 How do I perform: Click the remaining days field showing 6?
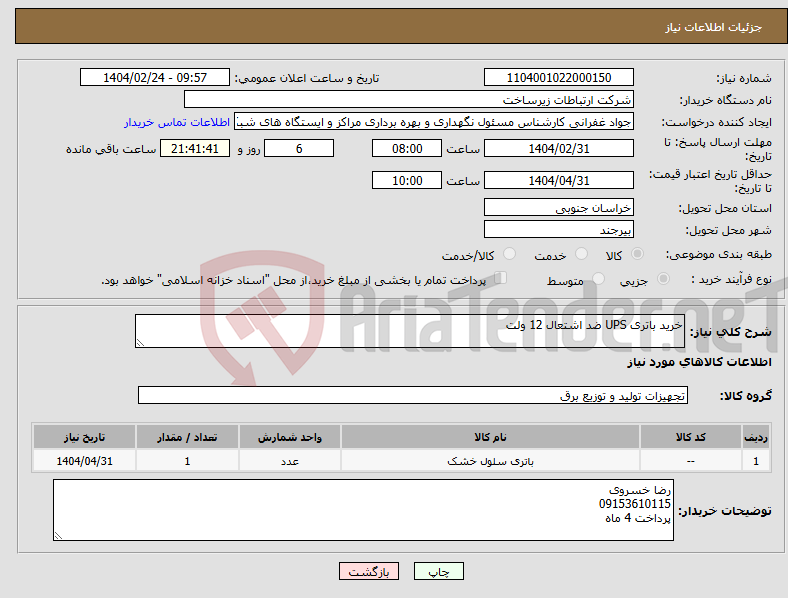coord(299,148)
